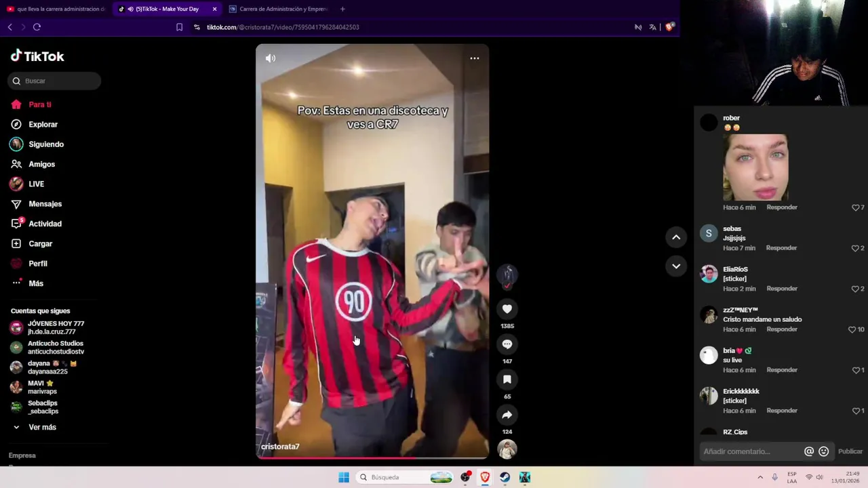Open the video more options menu
Screen dimensions: 868x488
[475, 58]
